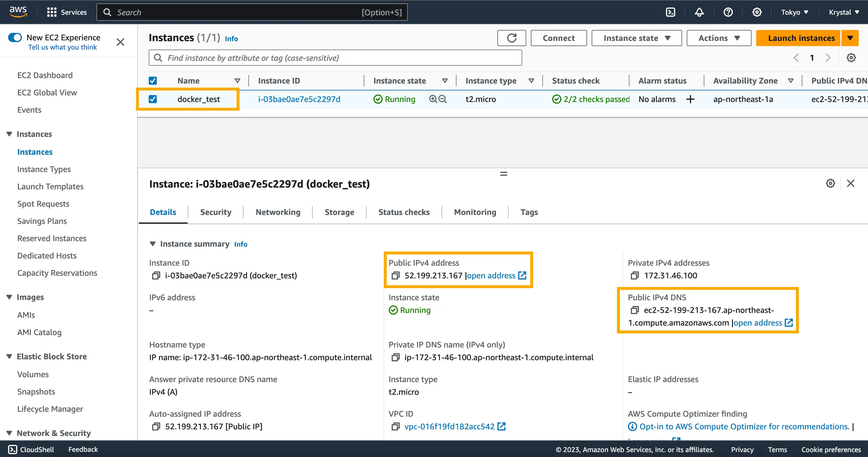Toggle the select-all instances checkbox

153,81
